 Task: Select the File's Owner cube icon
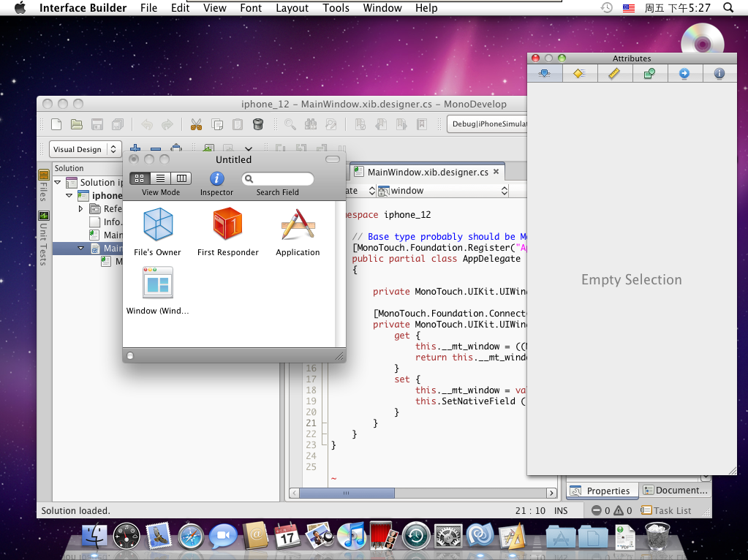click(158, 224)
